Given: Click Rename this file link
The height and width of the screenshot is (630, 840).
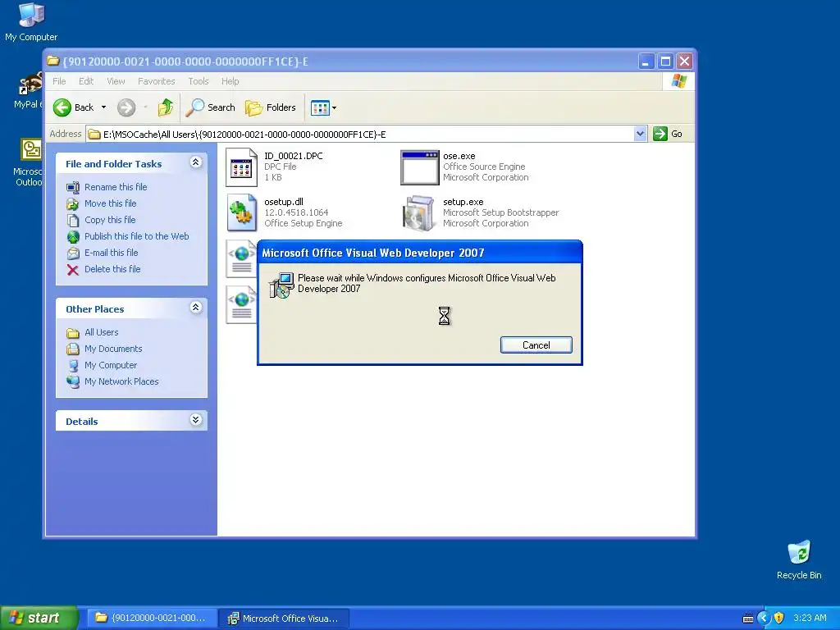Looking at the screenshot, I should click(x=116, y=187).
